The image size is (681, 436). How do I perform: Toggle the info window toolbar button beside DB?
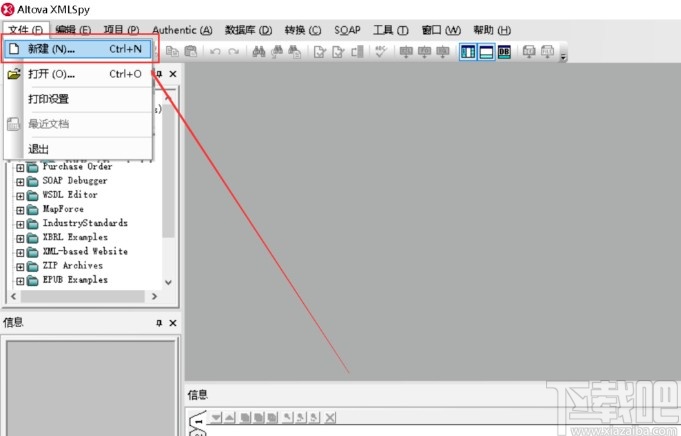[486, 52]
